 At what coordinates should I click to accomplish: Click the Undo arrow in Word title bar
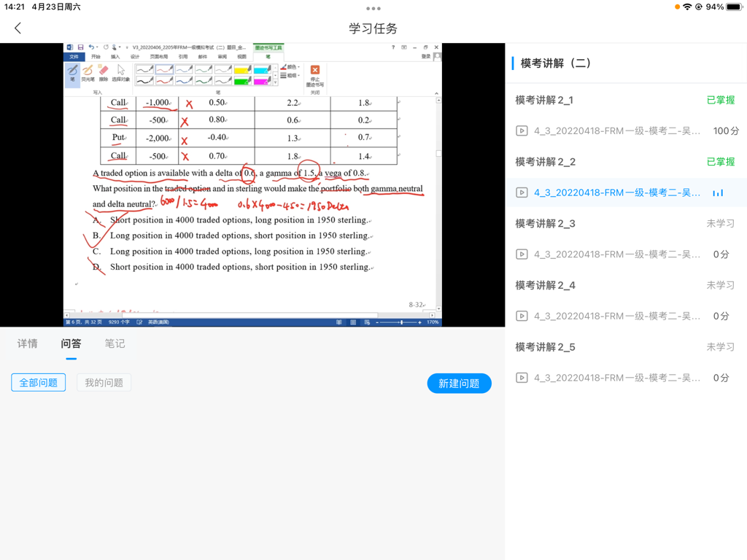[91, 47]
